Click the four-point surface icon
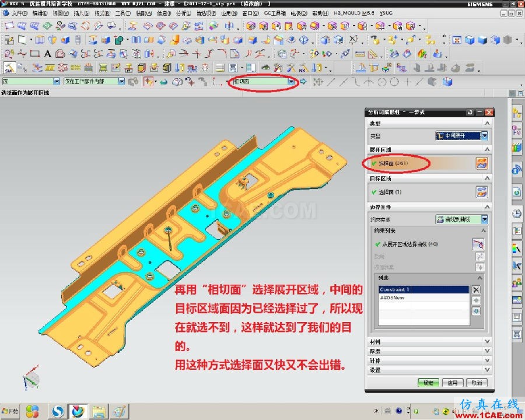The width and height of the screenshot is (525, 420). 9,26
